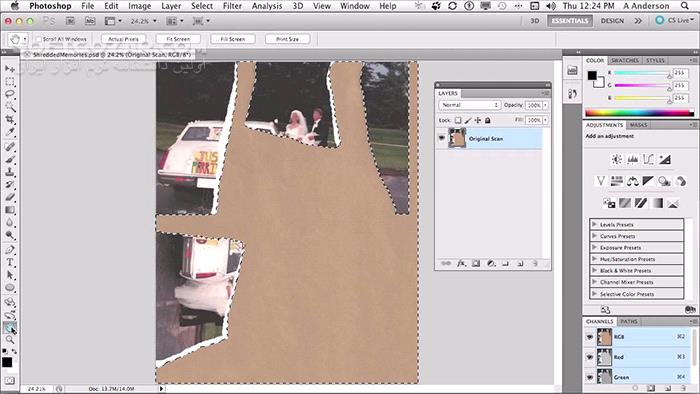Viewport: 700px width, 394px height.
Task: Toggle Scroll All Windows checkbox
Action: [x=39, y=39]
